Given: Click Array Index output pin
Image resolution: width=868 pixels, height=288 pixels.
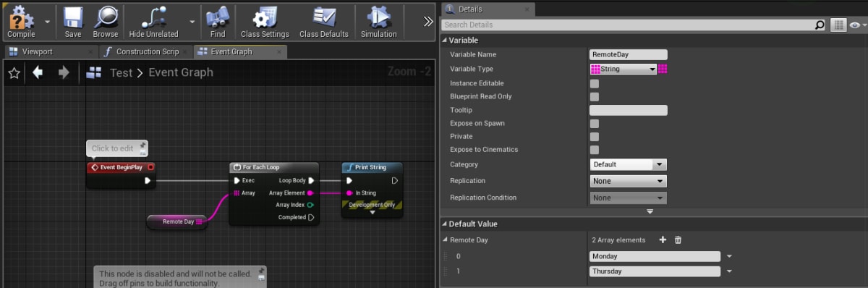Looking at the screenshot, I should [x=310, y=205].
